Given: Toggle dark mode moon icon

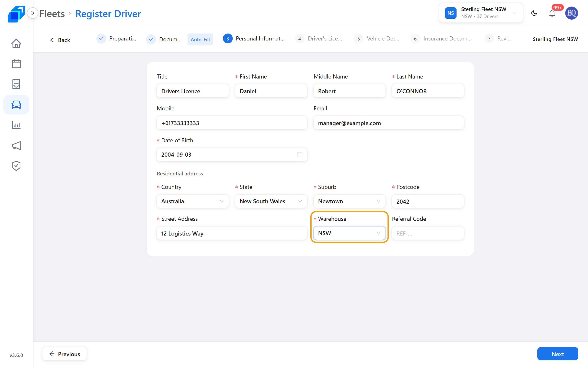Looking at the screenshot, I should (x=534, y=13).
